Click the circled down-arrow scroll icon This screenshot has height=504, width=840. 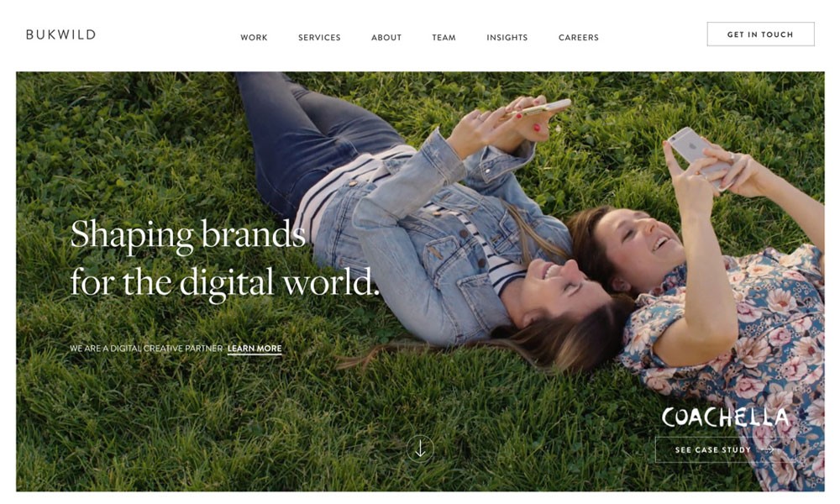click(x=420, y=449)
